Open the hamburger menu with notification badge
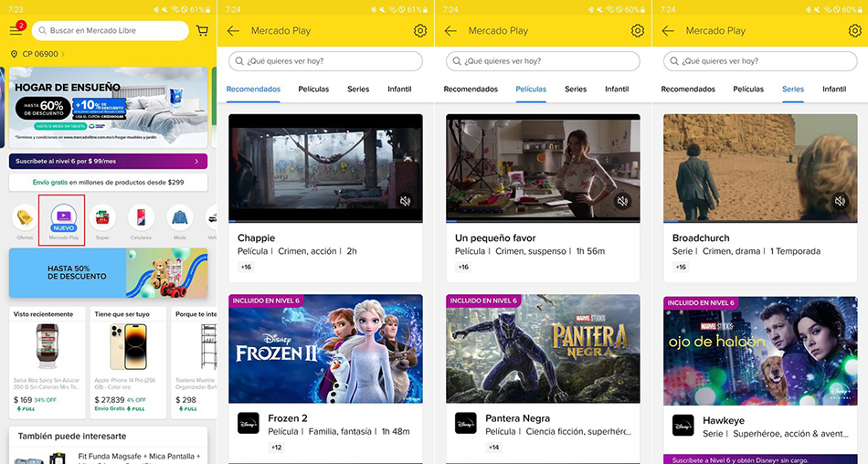The image size is (868, 464). tap(16, 30)
